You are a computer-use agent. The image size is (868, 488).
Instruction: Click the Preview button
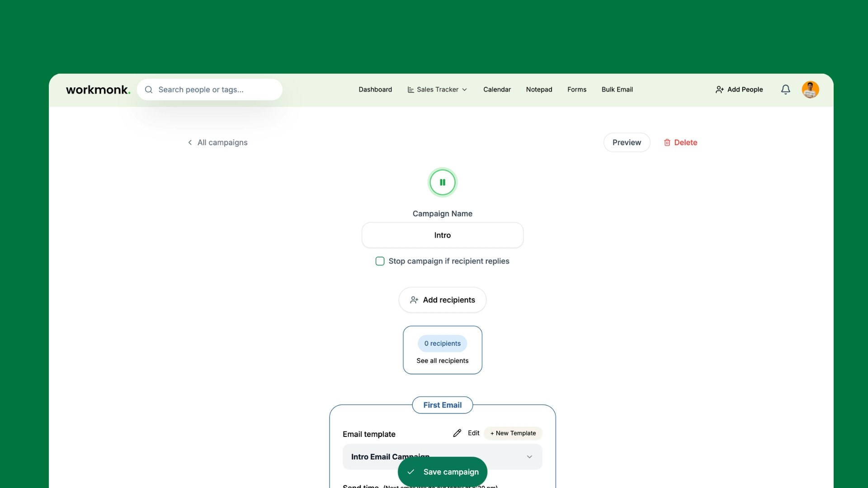pos(627,142)
